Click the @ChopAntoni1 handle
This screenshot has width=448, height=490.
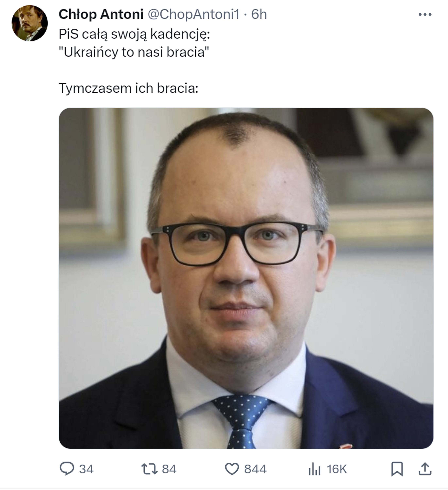tap(193, 14)
